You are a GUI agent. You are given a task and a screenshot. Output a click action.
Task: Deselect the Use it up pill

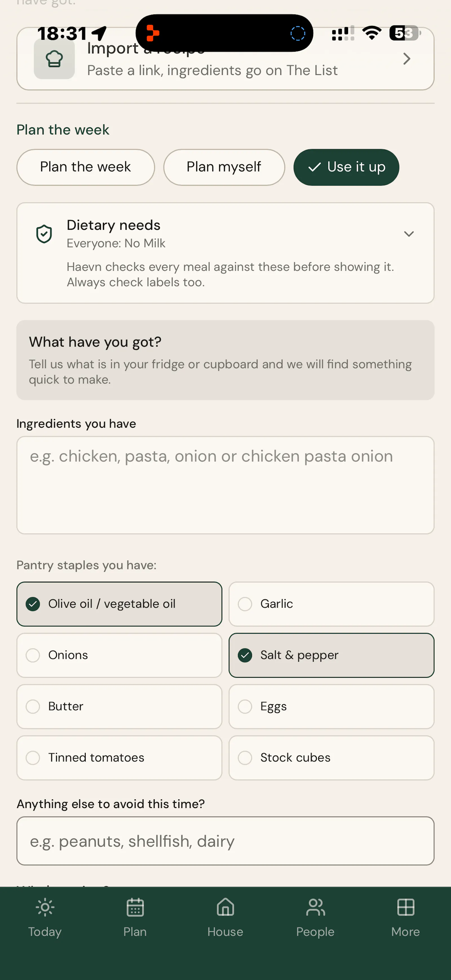(346, 167)
